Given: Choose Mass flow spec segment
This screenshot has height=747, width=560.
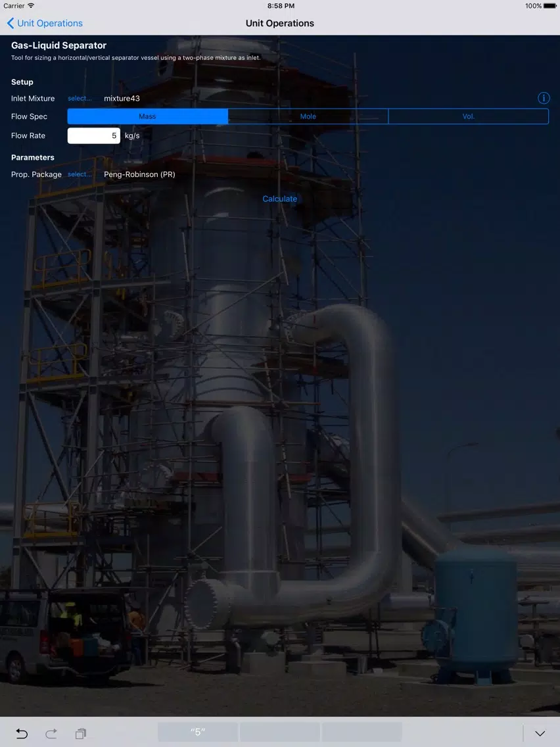Looking at the screenshot, I should (x=148, y=116).
